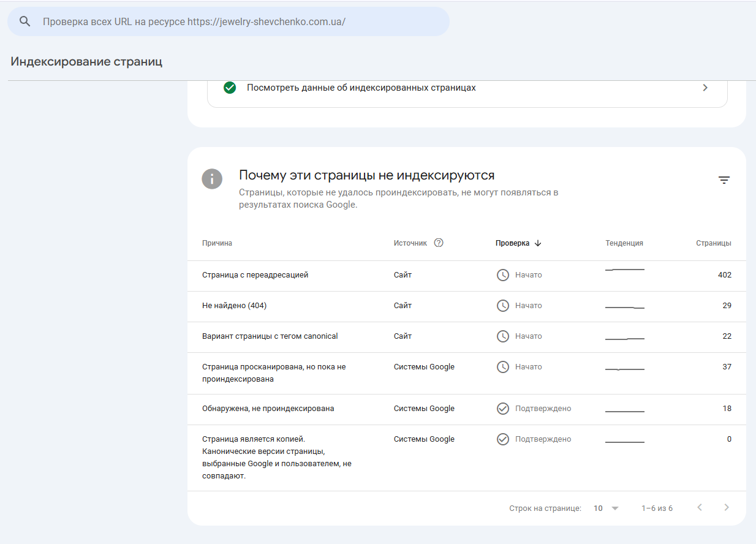This screenshot has height=544, width=756.
Task: Expand indexed pages data chevron
Action: (705, 88)
